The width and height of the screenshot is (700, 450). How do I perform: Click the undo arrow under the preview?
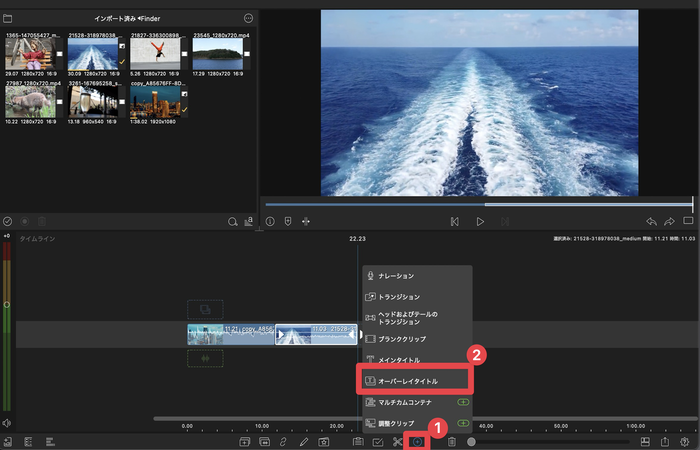[x=651, y=221]
